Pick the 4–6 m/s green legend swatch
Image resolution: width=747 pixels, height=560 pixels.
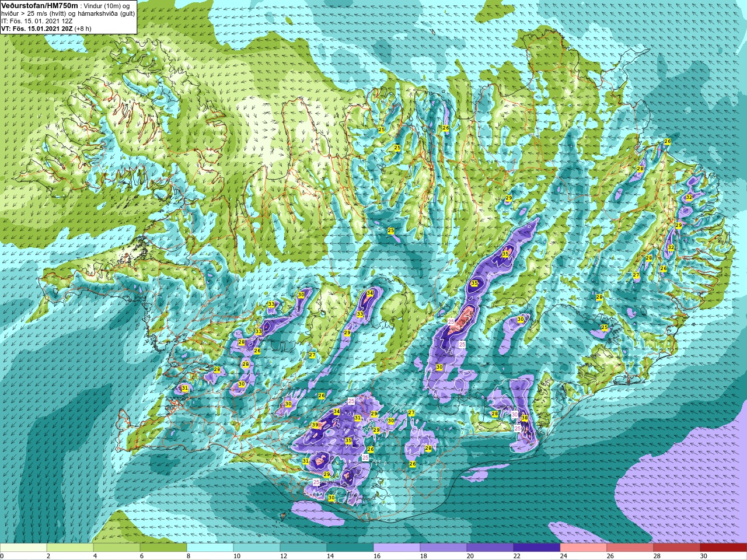(117, 548)
